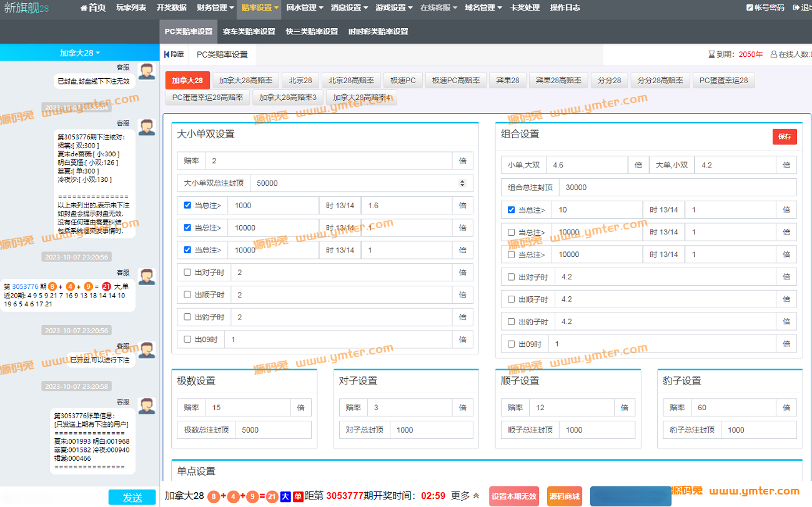The height and width of the screenshot is (507, 812).
Task: Switch to 赛车类赔率设置 tab
Action: coord(249,31)
